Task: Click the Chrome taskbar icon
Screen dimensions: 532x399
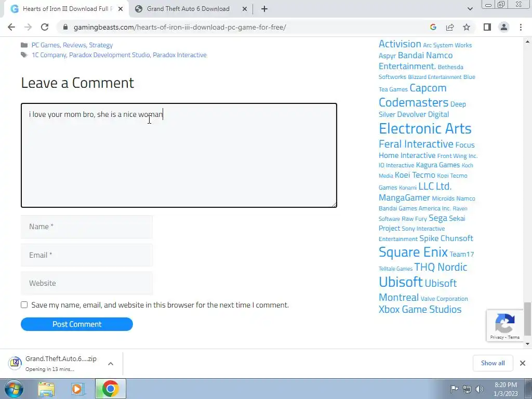Action: tap(110, 389)
